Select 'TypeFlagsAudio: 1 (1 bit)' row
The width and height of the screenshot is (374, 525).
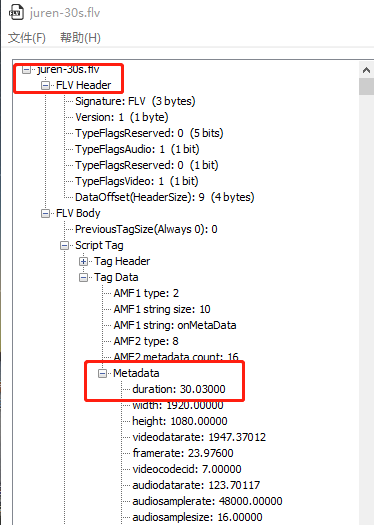(x=137, y=149)
